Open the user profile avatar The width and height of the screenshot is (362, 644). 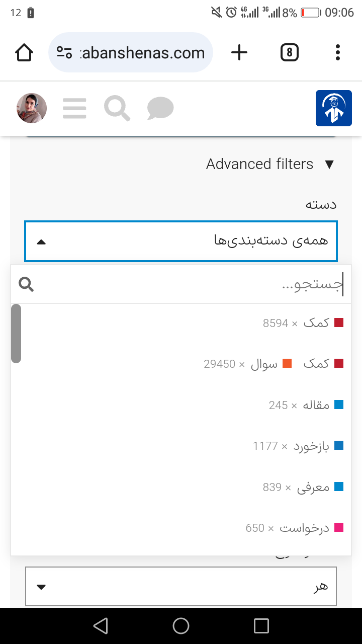(32, 108)
